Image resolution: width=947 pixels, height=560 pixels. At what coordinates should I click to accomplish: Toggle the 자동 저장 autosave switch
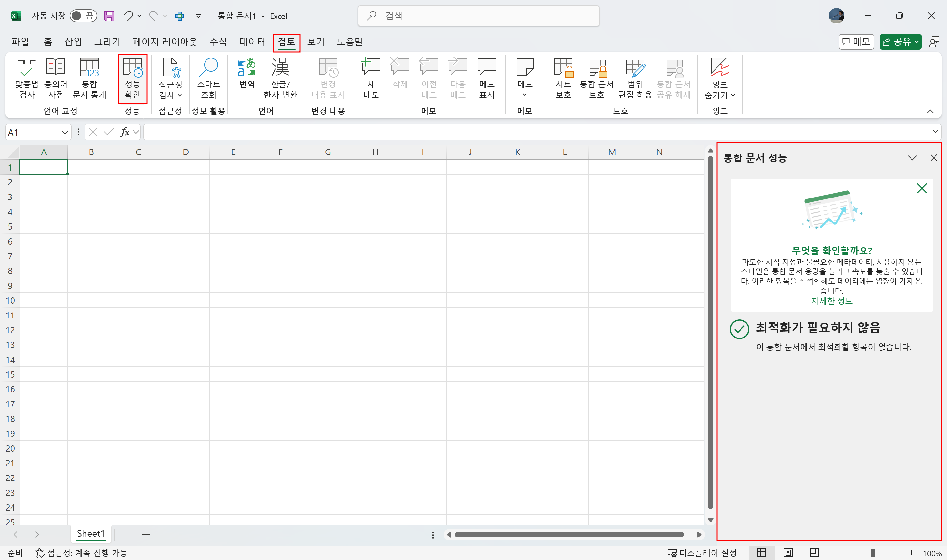83,16
